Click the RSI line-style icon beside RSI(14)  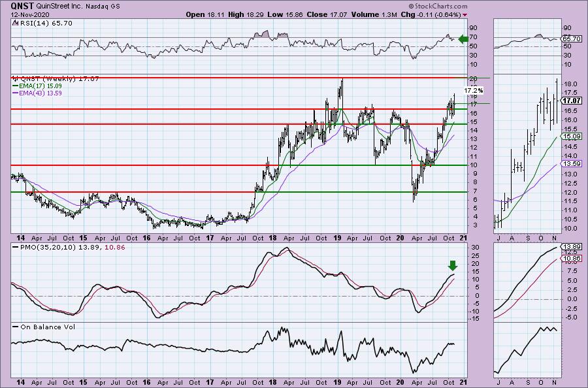[x=14, y=23]
